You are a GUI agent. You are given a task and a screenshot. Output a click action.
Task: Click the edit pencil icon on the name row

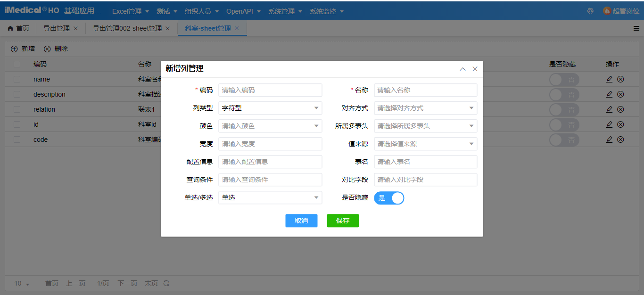pyautogui.click(x=609, y=79)
